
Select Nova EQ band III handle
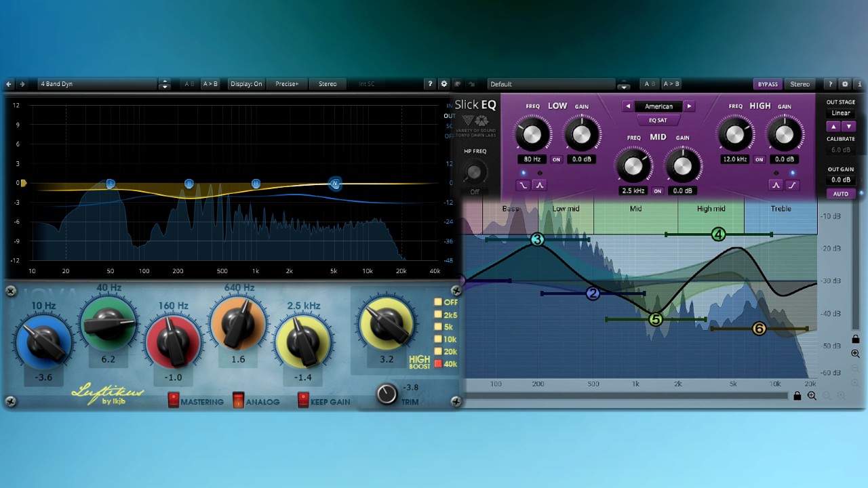(256, 184)
